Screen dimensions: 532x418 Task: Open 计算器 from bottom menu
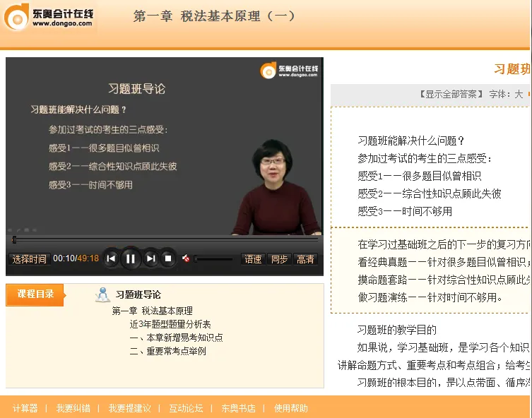tap(25, 408)
